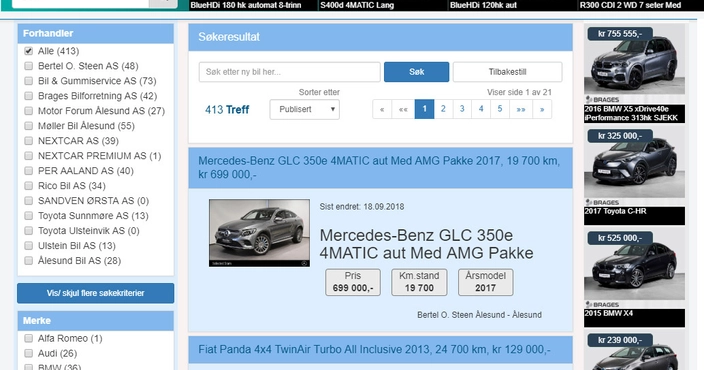Click the previous-pages «« pagination arrow
Image resolution: width=704 pixels, height=370 pixels.
point(403,109)
